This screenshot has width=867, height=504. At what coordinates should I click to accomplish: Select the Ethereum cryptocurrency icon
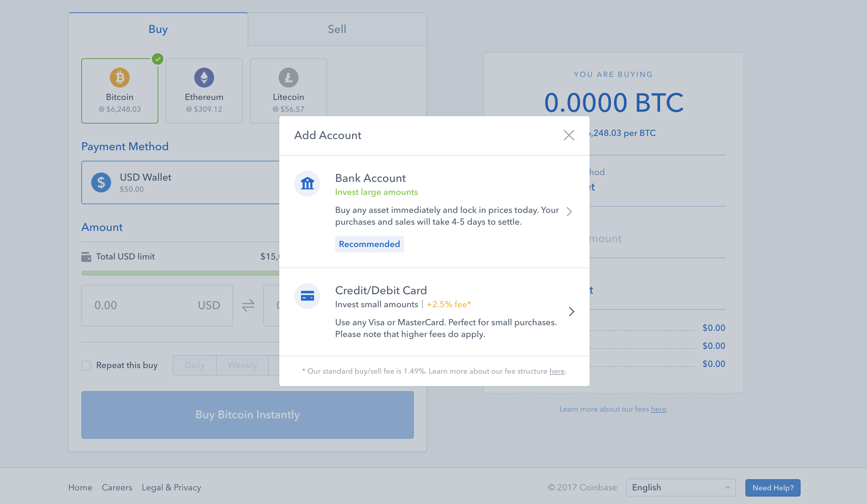[x=204, y=78]
